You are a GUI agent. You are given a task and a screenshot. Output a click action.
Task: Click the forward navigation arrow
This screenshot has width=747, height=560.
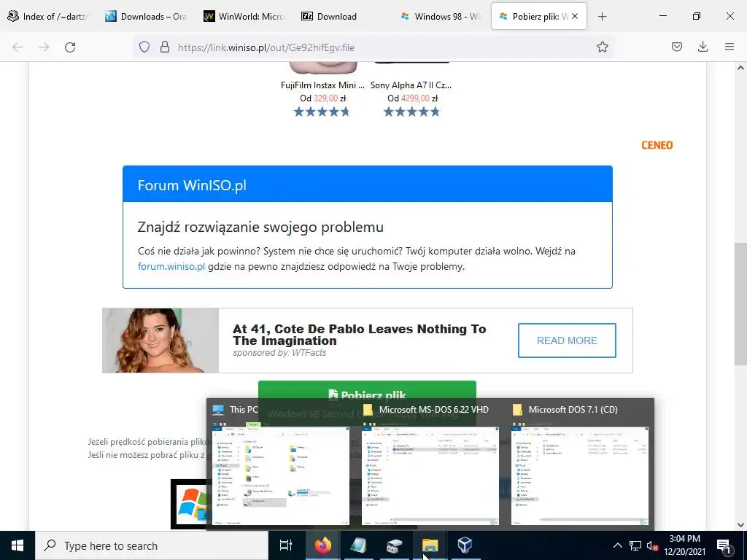coord(44,47)
